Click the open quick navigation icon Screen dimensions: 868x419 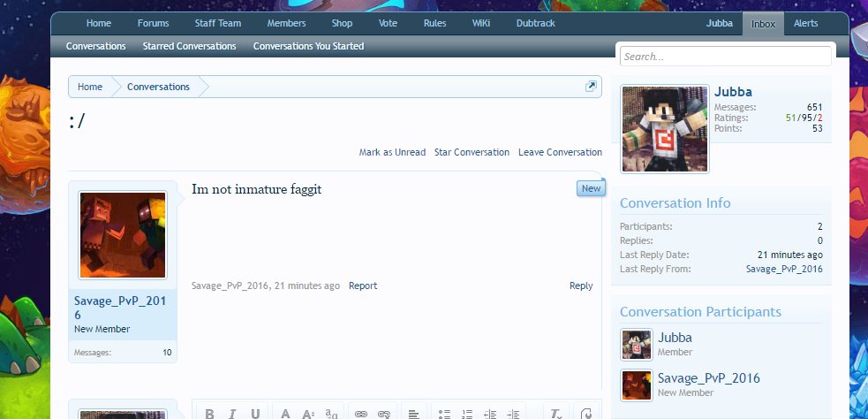tap(591, 87)
